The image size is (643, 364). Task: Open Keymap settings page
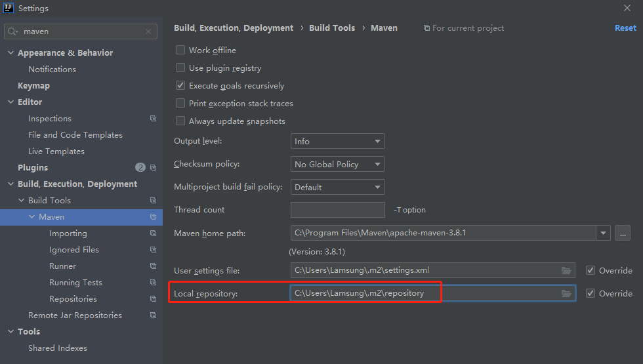click(33, 86)
